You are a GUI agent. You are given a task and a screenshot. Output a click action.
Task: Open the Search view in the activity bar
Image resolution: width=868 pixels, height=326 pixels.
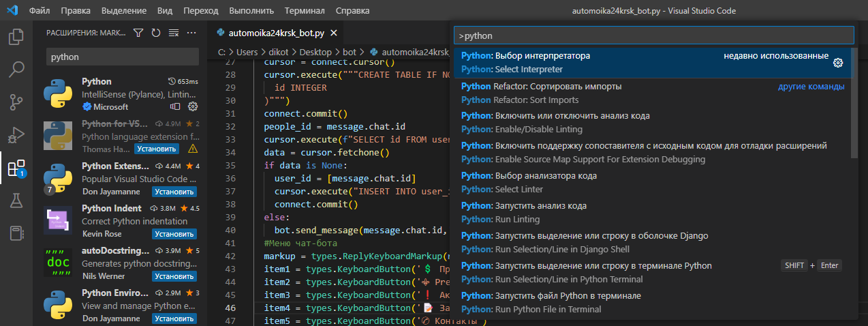click(16, 70)
